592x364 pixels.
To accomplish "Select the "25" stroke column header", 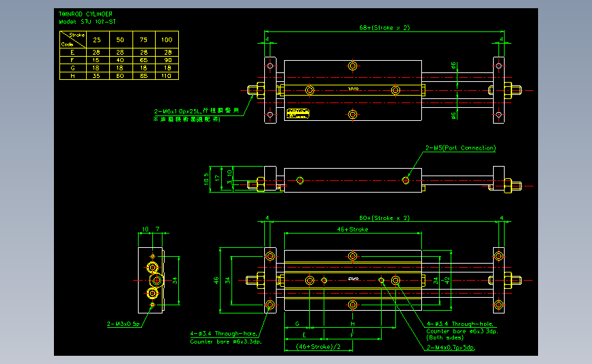I will coord(97,40).
